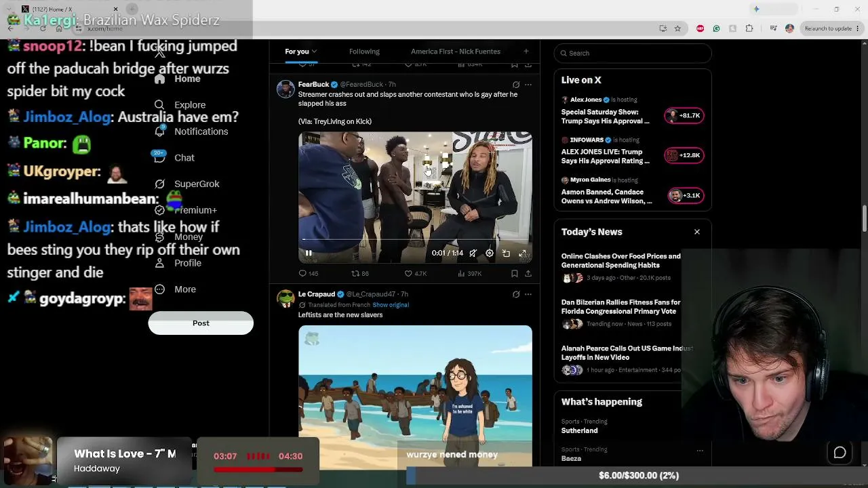Screen dimensions: 868x488
Task: Add a new timeline tab with plus
Action: (526, 52)
